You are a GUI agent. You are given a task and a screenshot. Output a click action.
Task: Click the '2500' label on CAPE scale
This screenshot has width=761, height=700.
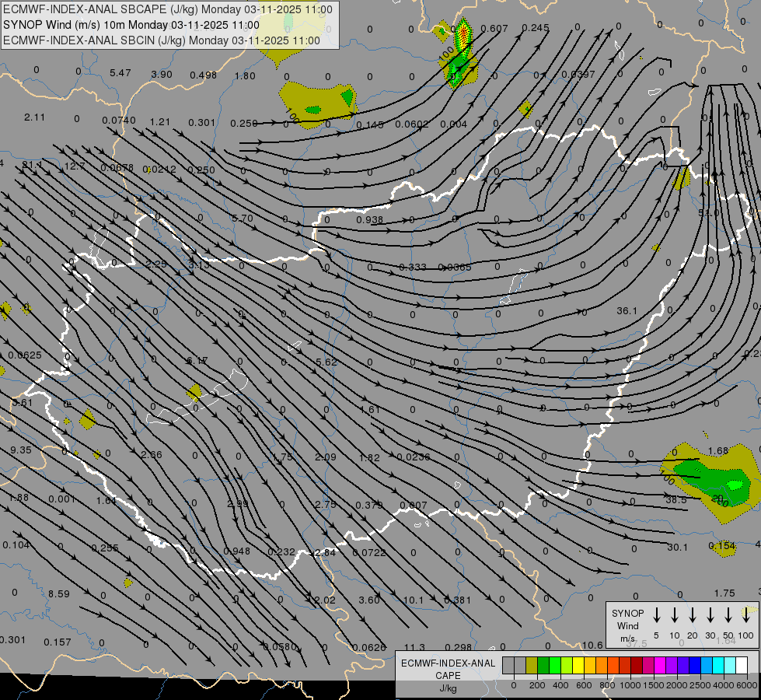pyautogui.click(x=700, y=685)
